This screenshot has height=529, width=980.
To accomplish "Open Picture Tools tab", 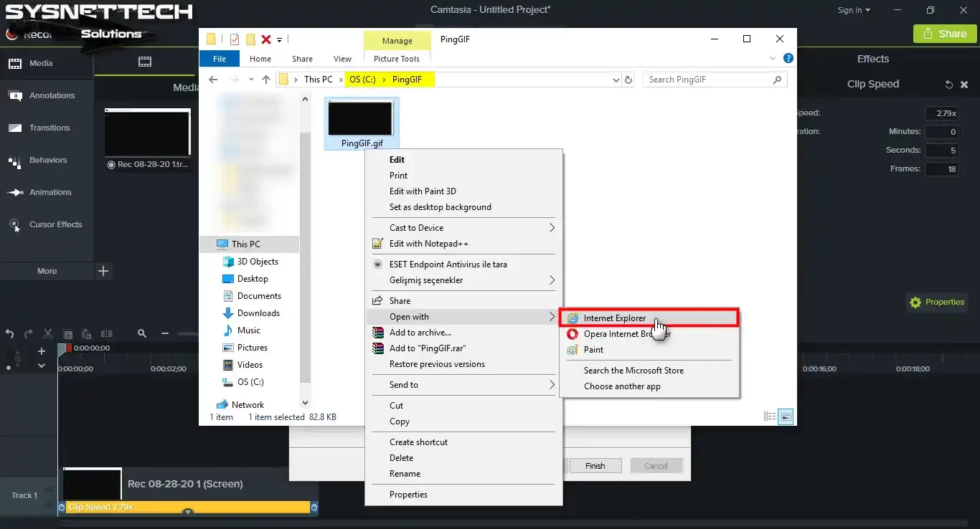I will 397,59.
